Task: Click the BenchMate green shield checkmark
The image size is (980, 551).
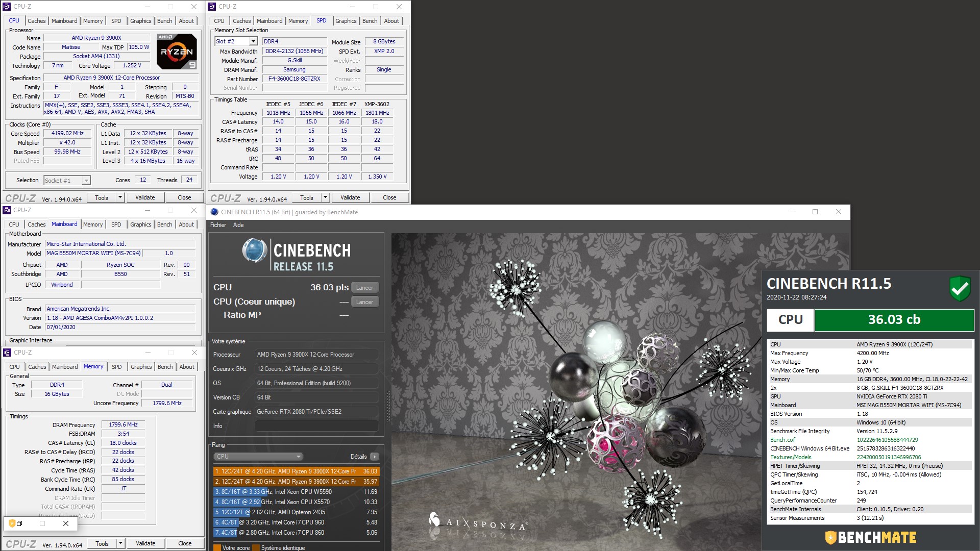Action: tap(960, 289)
